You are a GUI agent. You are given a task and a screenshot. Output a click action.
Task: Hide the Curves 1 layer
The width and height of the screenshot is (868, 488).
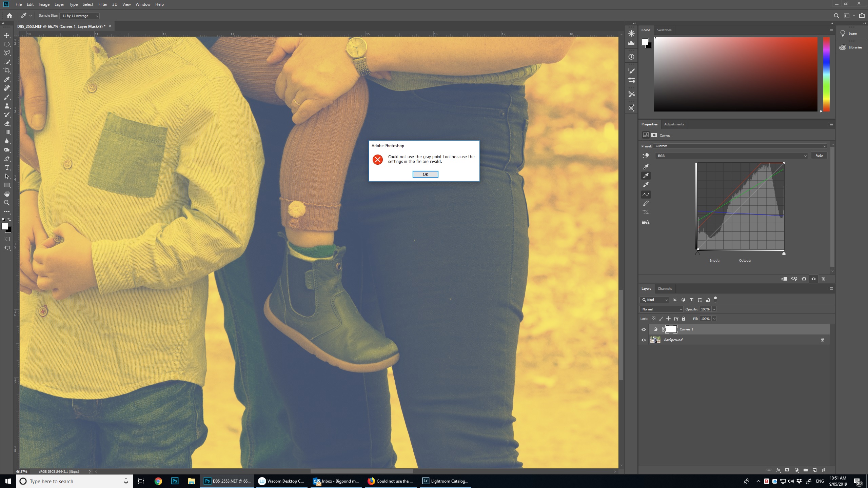tap(644, 329)
